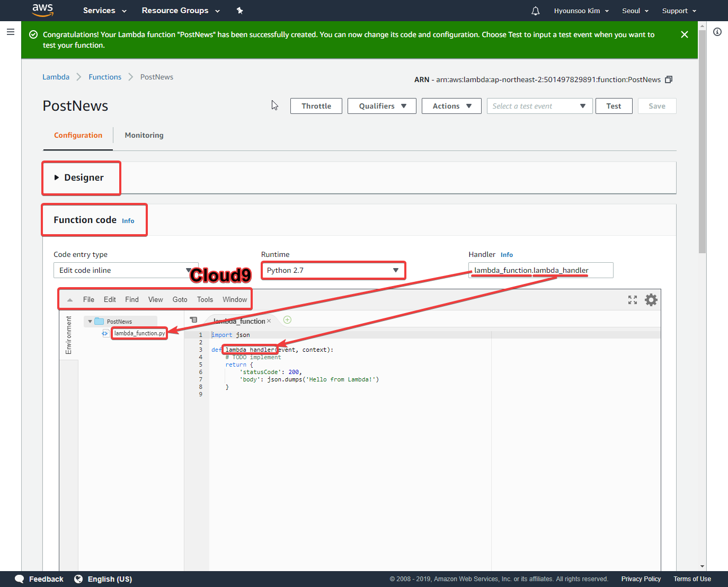Screen dimensions: 728x587
Task: Open the Code entry type dropdown
Action: pos(126,270)
